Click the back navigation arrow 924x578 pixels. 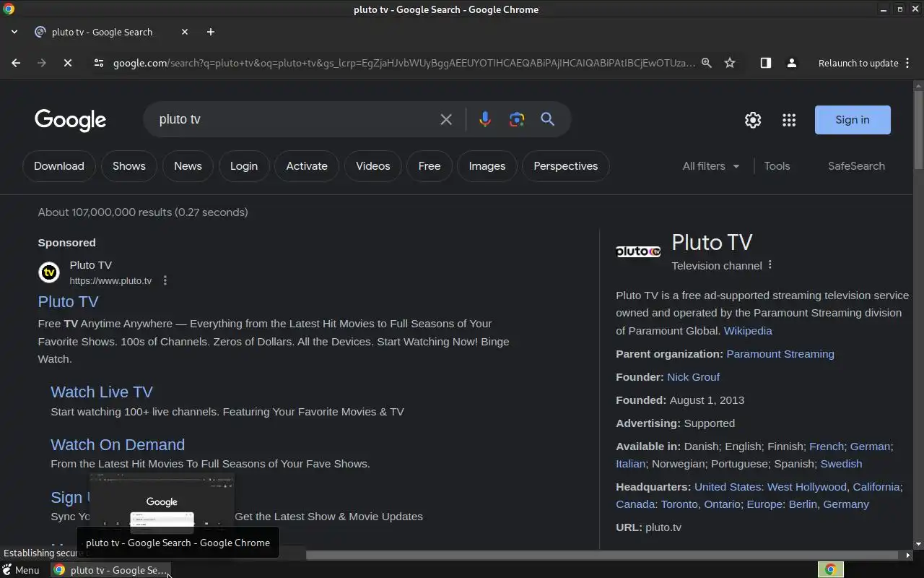pyautogui.click(x=16, y=63)
